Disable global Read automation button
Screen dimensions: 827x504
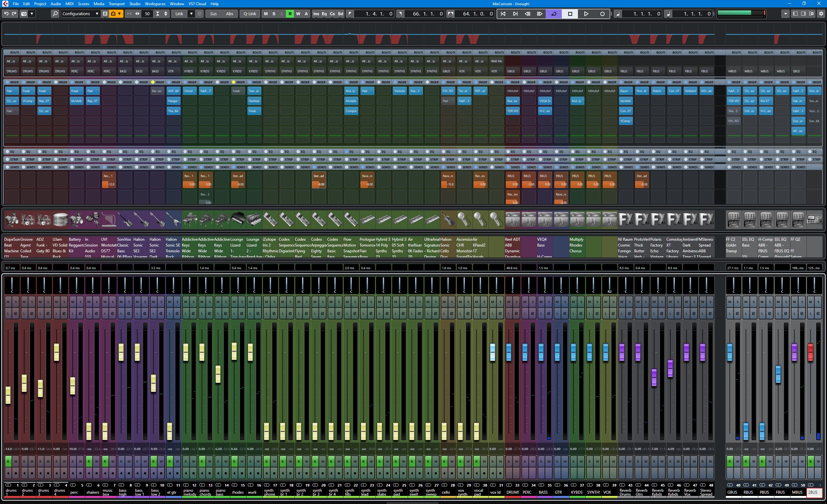coord(290,14)
